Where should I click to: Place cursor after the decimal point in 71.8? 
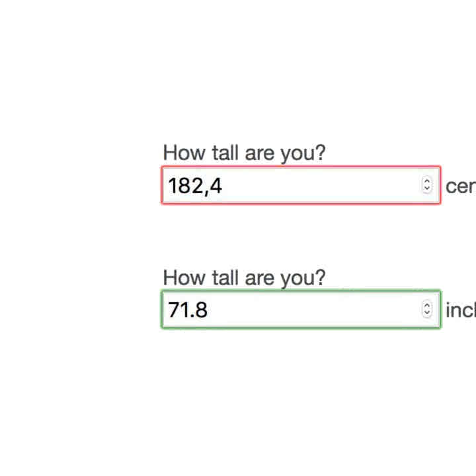pyautogui.click(x=194, y=310)
